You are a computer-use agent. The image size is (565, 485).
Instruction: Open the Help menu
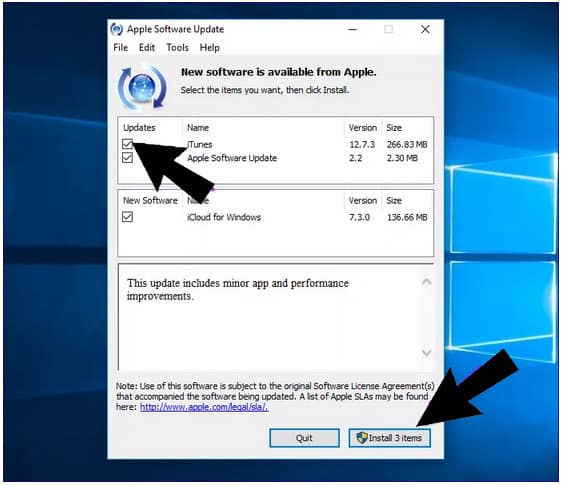pos(210,48)
